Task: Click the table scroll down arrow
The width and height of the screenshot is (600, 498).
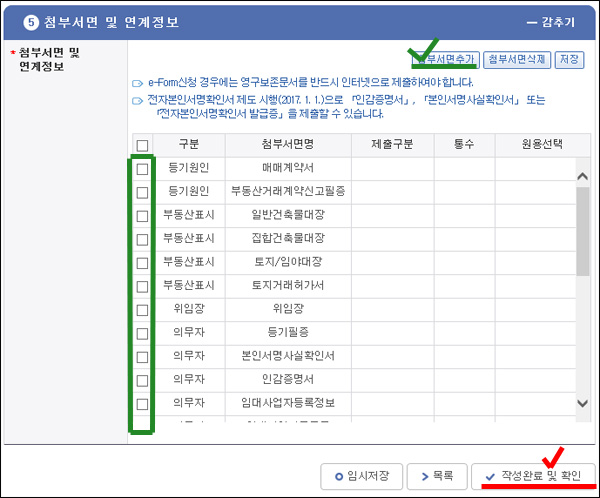Action: click(582, 403)
